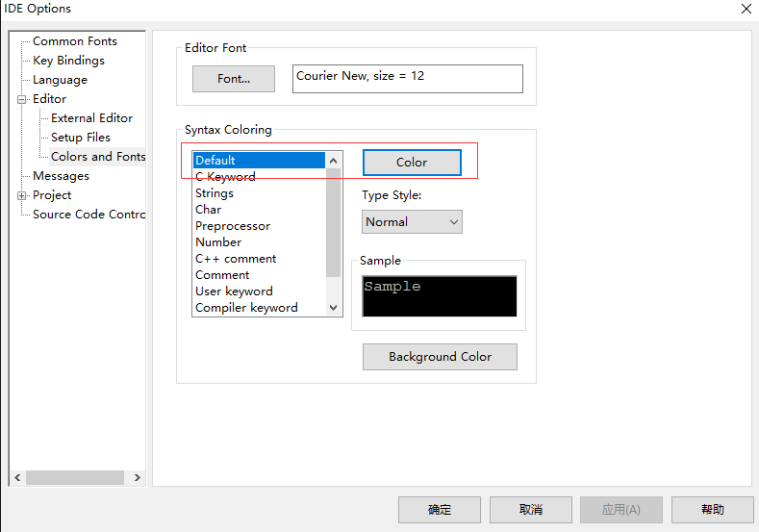This screenshot has height=532, width=759.
Task: Select C Keyword in syntax list
Action: pyautogui.click(x=259, y=177)
